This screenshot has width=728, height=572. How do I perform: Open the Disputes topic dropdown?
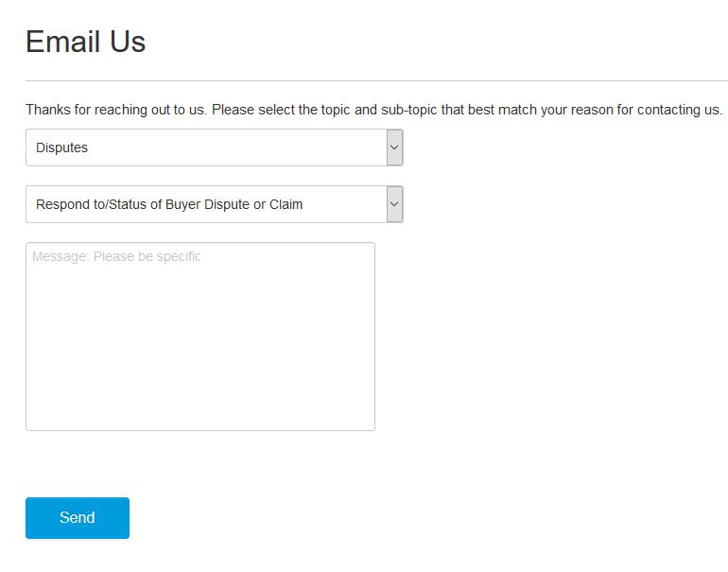[x=214, y=147]
